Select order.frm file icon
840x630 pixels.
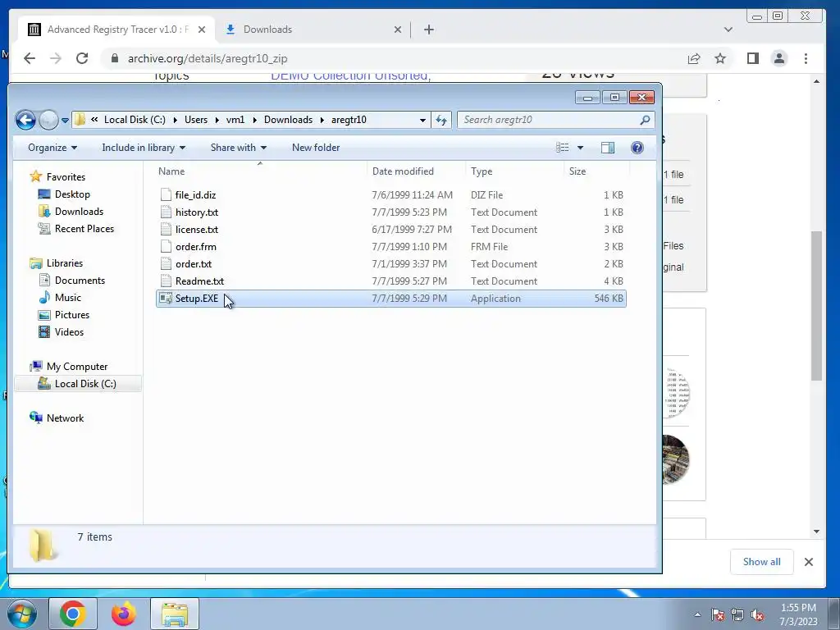click(x=166, y=246)
